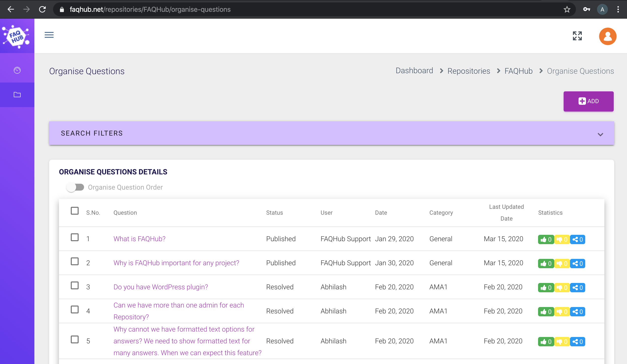This screenshot has height=364, width=627.
Task: Click the dashboard gauge sidebar icon
Action: coord(17,70)
